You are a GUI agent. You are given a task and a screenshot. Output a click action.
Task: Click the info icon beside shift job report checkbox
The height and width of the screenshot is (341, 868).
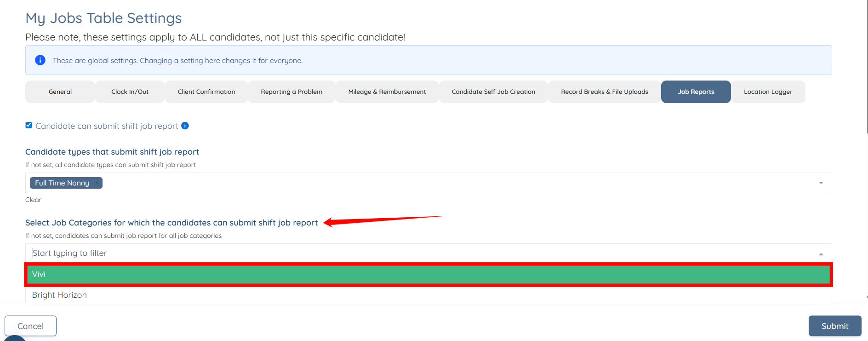(x=185, y=126)
